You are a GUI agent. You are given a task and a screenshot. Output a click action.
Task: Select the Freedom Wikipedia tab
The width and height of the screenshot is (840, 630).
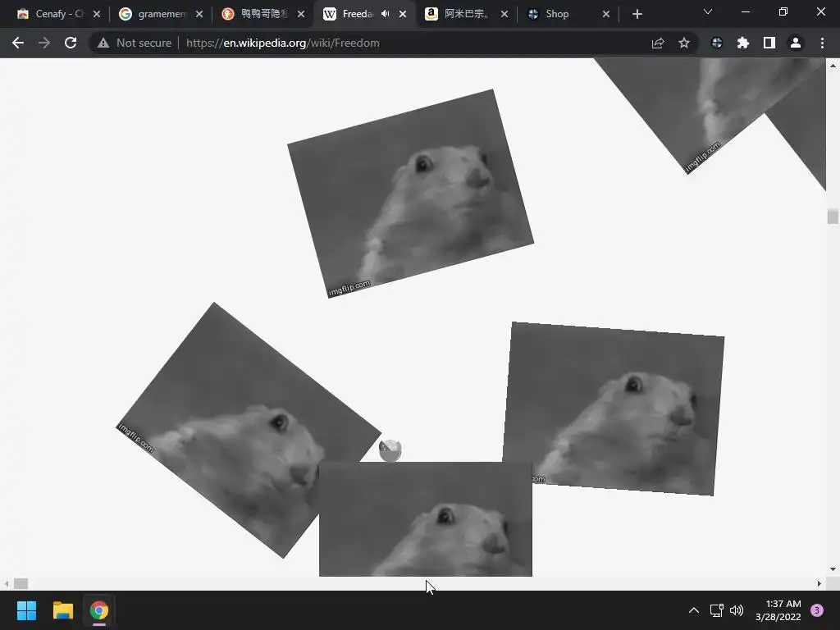click(349, 14)
